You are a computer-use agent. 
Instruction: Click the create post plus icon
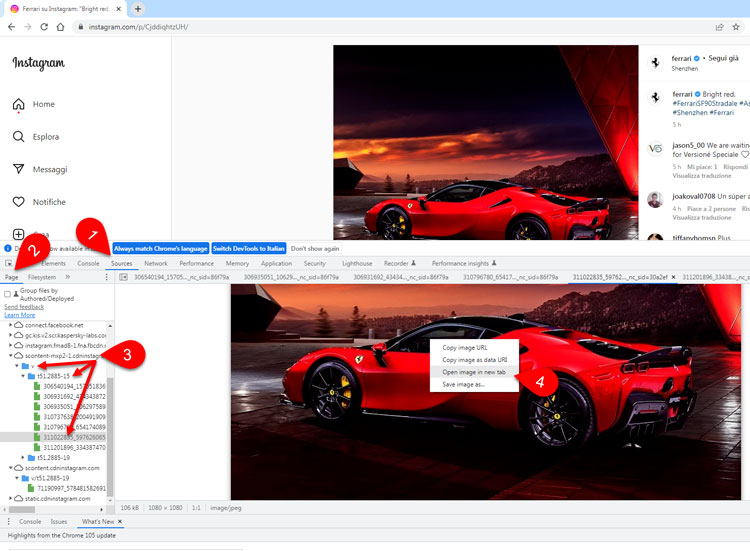18,234
